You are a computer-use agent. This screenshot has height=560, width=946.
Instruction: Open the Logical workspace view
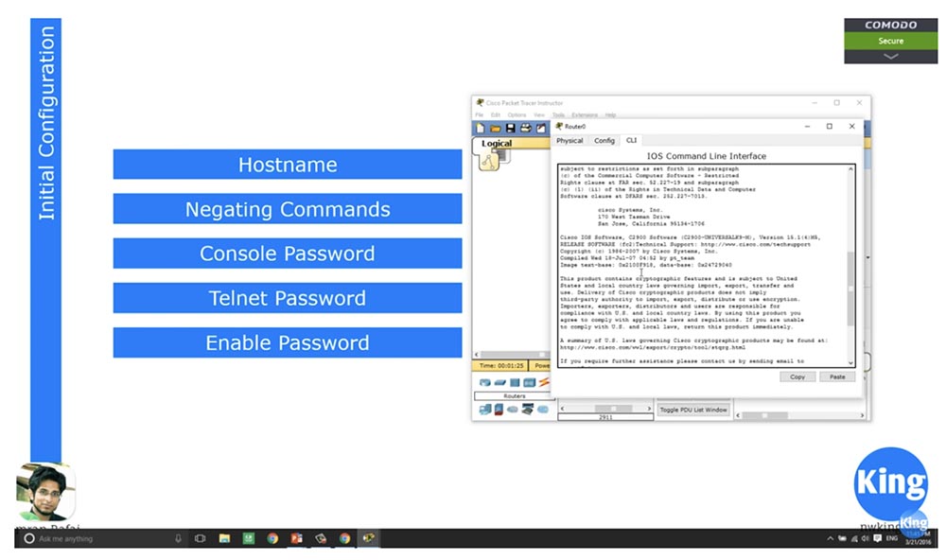[x=497, y=143]
